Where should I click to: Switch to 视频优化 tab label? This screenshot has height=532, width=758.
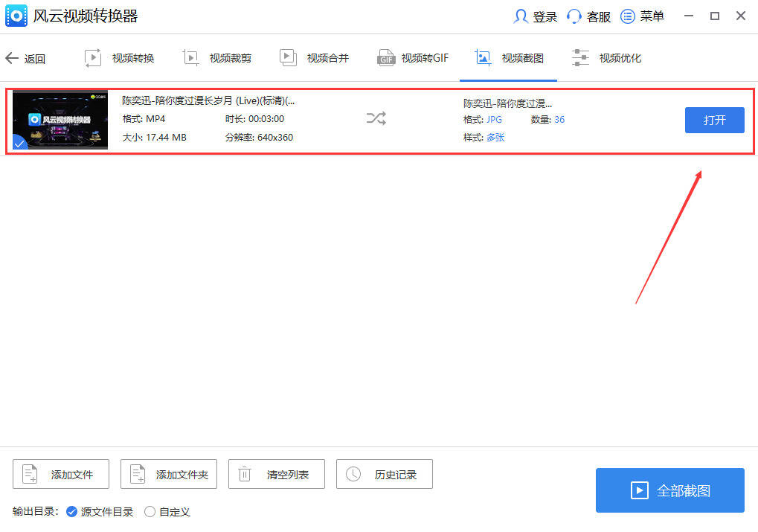[x=620, y=58]
